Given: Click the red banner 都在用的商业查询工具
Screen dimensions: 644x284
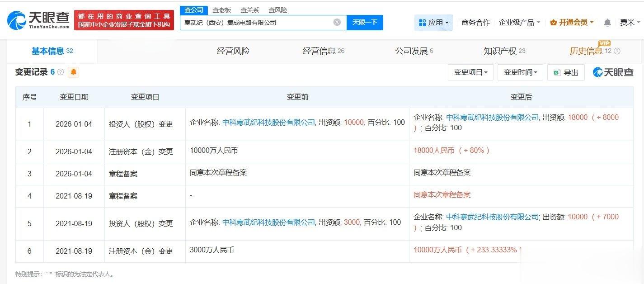Looking at the screenshot, I should 124,20.
